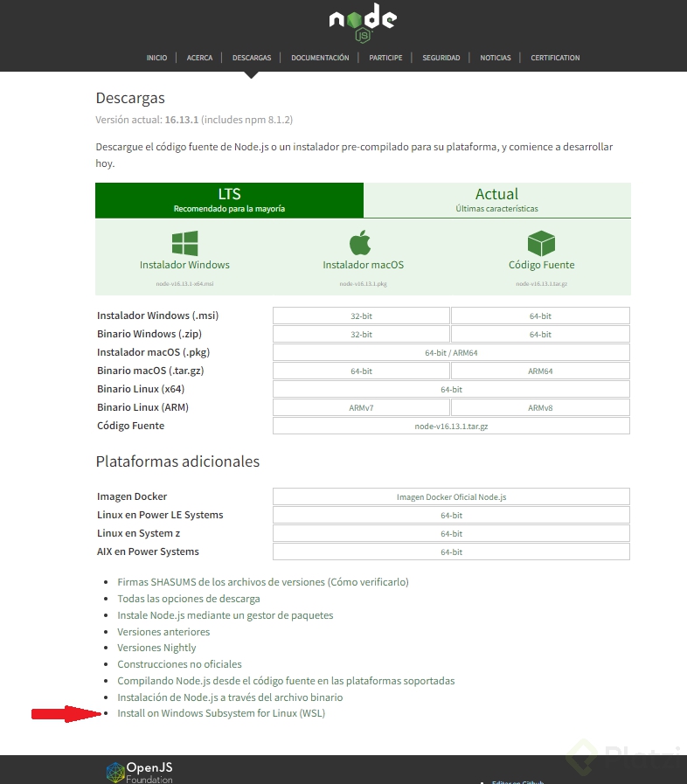Viewport: 687px width, 784px height.
Task: Select 32-bit Binario Windows (.zip)
Action: pos(361,335)
